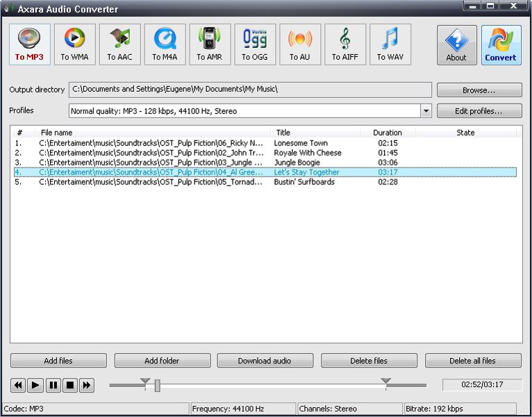Click the 01:45 duration value
The width and height of the screenshot is (532, 417).
388,153
